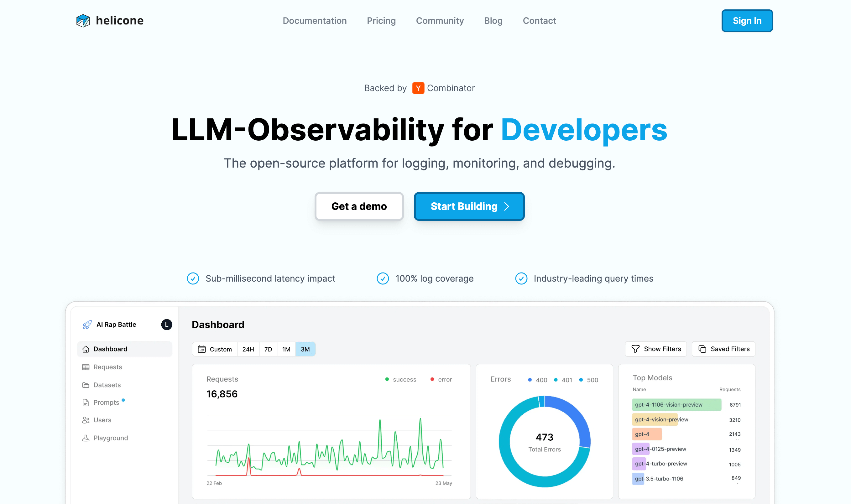Click the Sign In button
The image size is (851, 504).
point(747,20)
